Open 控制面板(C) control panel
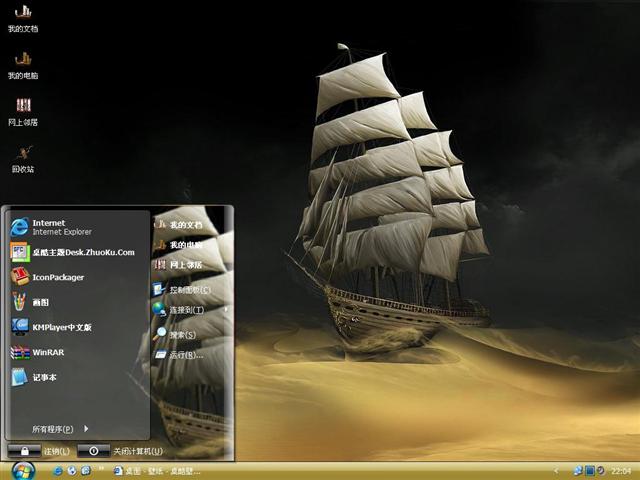Viewport: 640px width, 480px height. pos(182,289)
